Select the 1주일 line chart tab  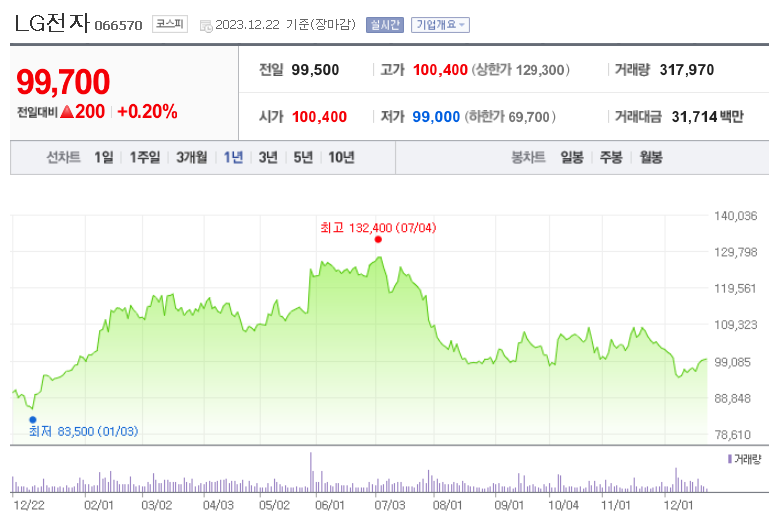(145, 157)
